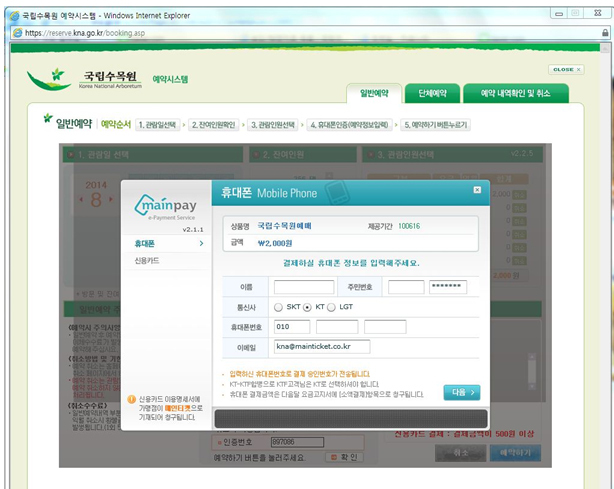Click the lock security icon in address bar
614x489 pixels.
pyautogui.click(x=605, y=33)
